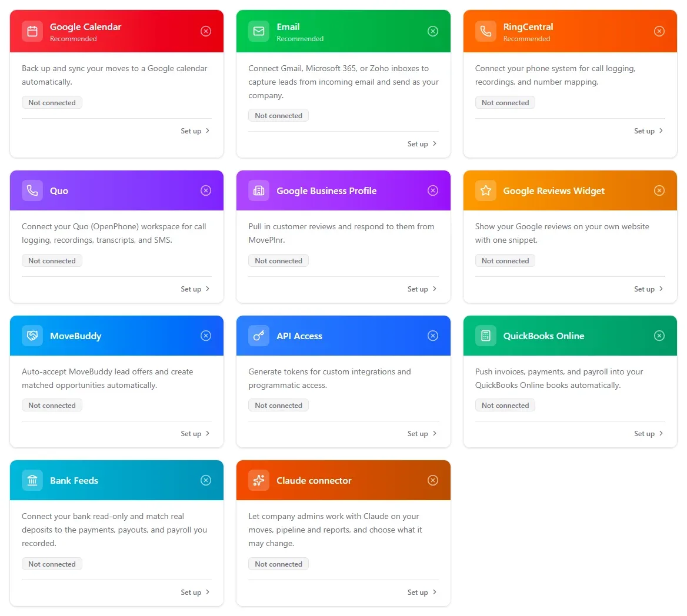Click the Quo phone icon
Image resolution: width=687 pixels, height=616 pixels.
point(32,190)
